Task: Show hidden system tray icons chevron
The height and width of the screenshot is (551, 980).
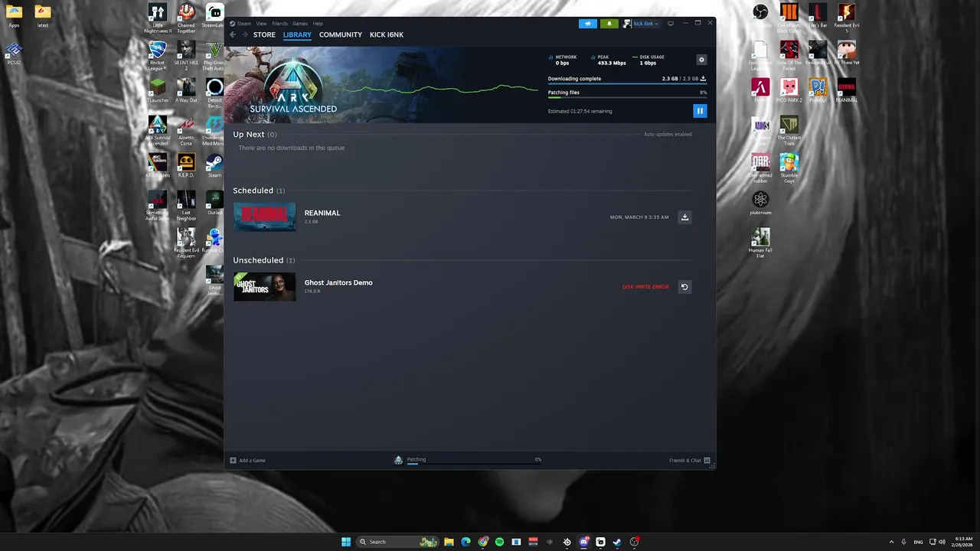Action: click(x=891, y=542)
